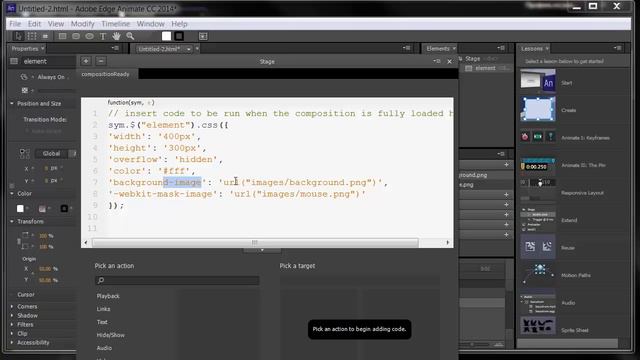Collapse the Color section
The height and width of the screenshot is (360, 640).
(12, 193)
